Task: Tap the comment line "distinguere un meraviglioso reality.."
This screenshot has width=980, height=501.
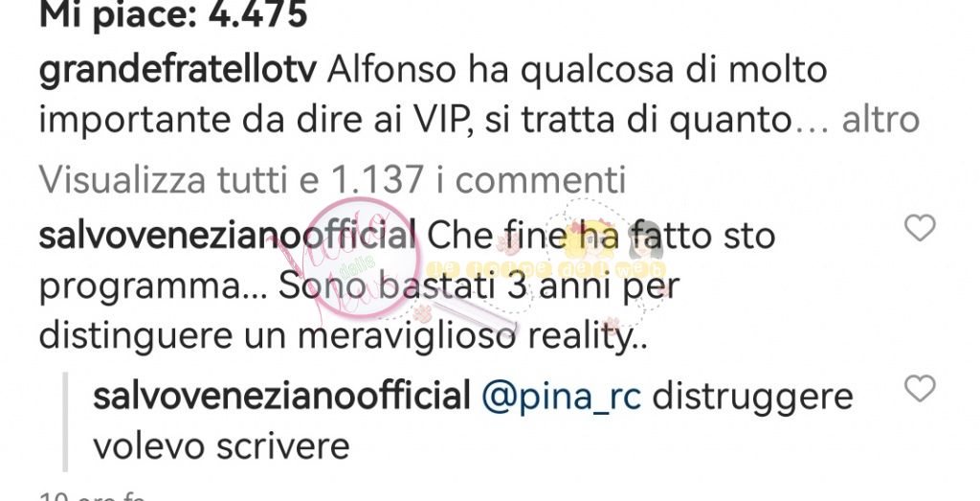Action: click(344, 338)
